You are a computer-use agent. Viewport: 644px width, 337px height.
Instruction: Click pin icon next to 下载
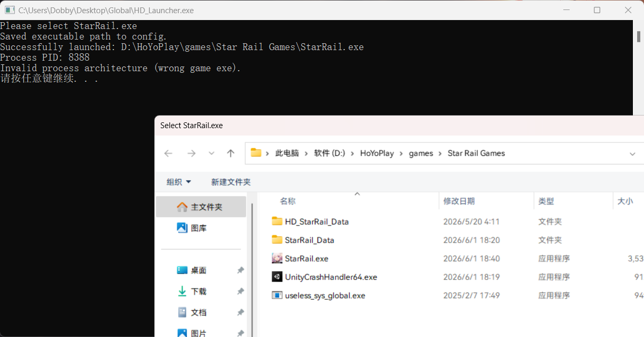tap(241, 291)
